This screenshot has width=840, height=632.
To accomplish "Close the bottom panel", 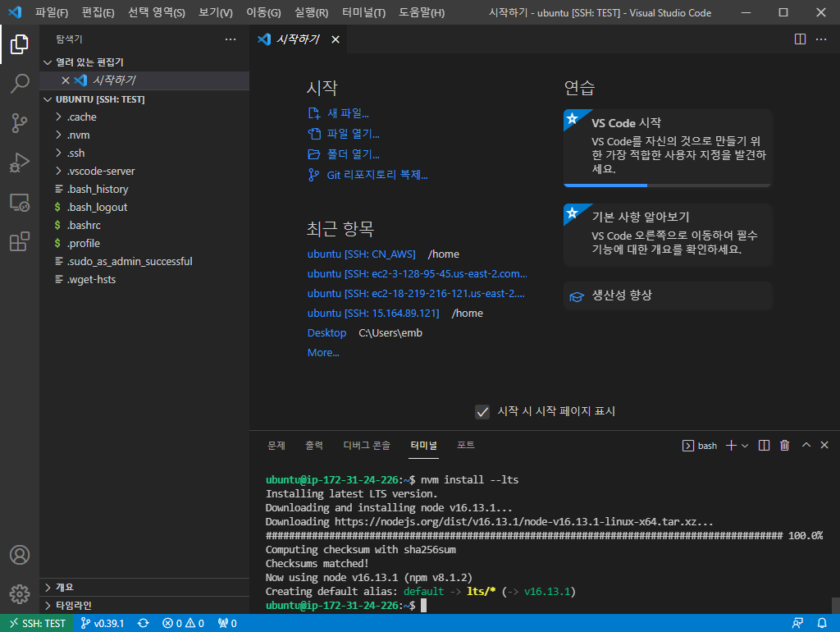I will pyautogui.click(x=824, y=445).
